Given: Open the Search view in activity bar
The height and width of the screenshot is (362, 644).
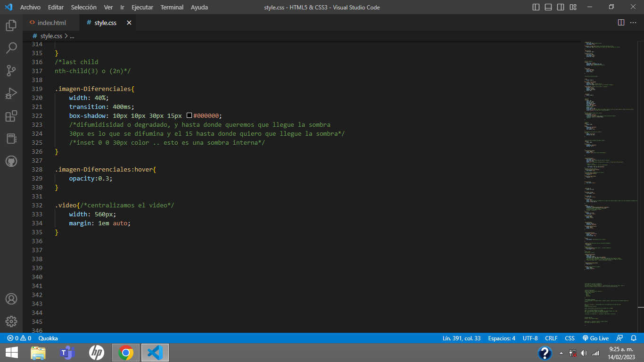Looking at the screenshot, I should click(11, 48).
